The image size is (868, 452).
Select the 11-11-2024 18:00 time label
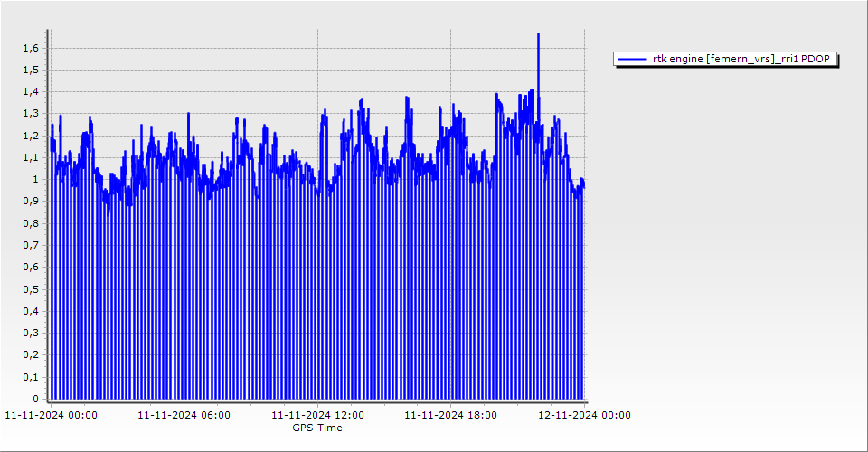(x=451, y=416)
